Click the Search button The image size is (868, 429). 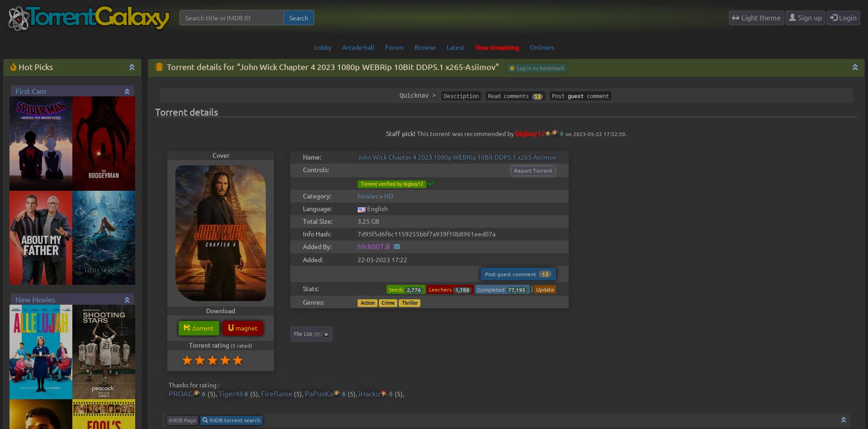tap(298, 18)
